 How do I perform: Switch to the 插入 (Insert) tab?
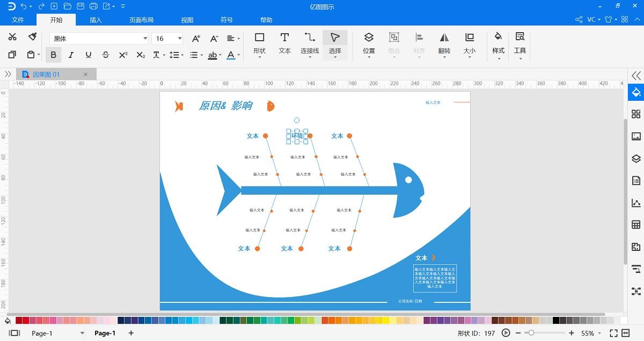pos(96,20)
